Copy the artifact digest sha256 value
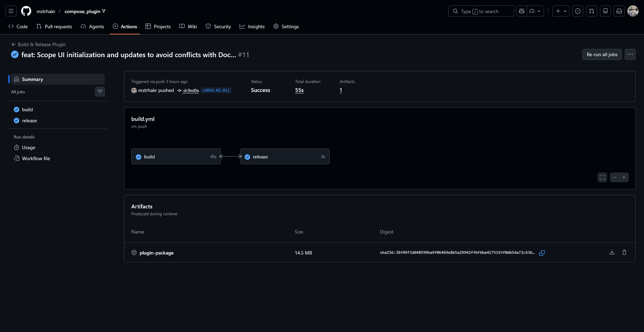Screen dimensions: 644x332 pos(542,253)
